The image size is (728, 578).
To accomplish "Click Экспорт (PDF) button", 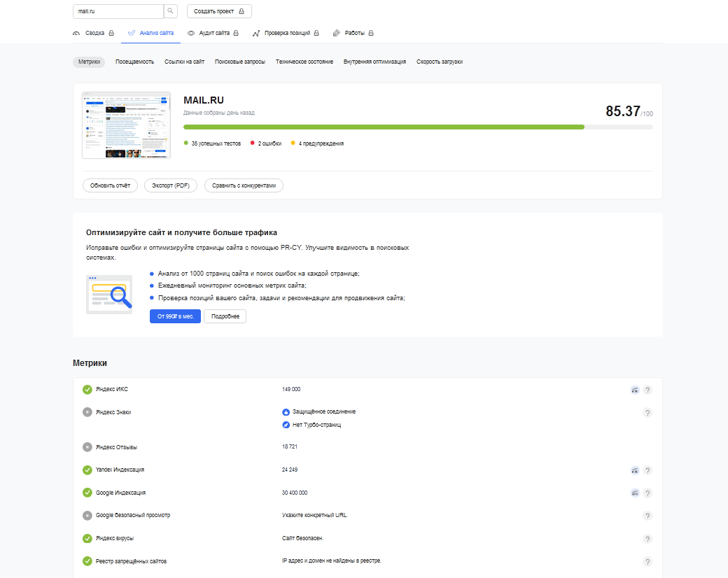I will (x=171, y=185).
